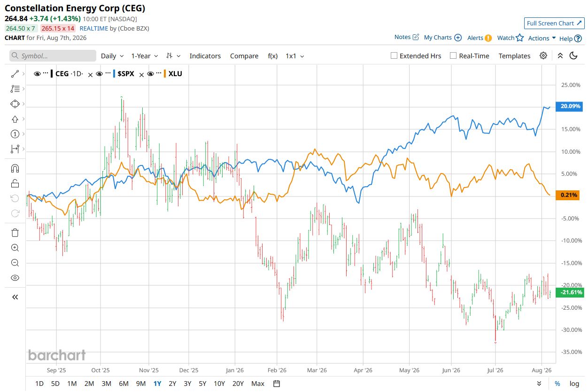Open CEG series three-dot options
This screenshot has height=392, width=588.
(x=46, y=74)
